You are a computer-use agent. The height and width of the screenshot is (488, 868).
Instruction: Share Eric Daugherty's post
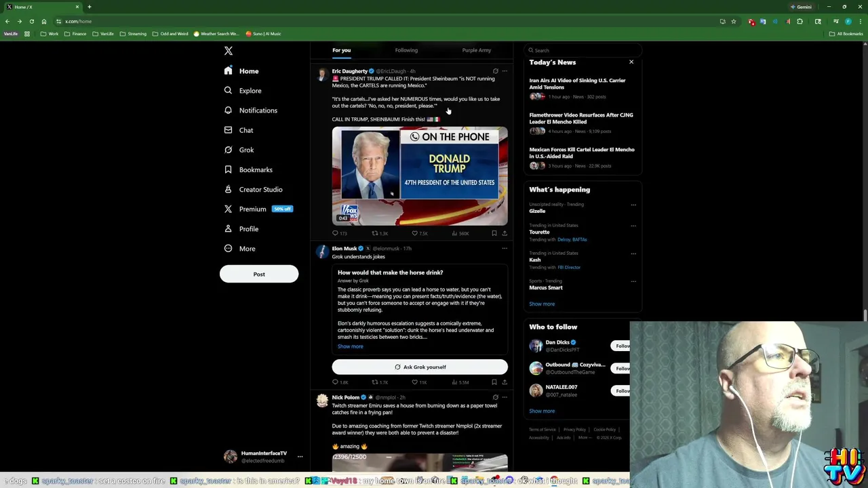coord(505,233)
